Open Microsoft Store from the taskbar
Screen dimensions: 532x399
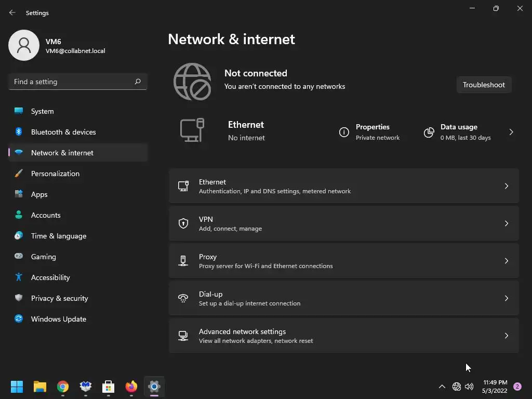coord(108,387)
